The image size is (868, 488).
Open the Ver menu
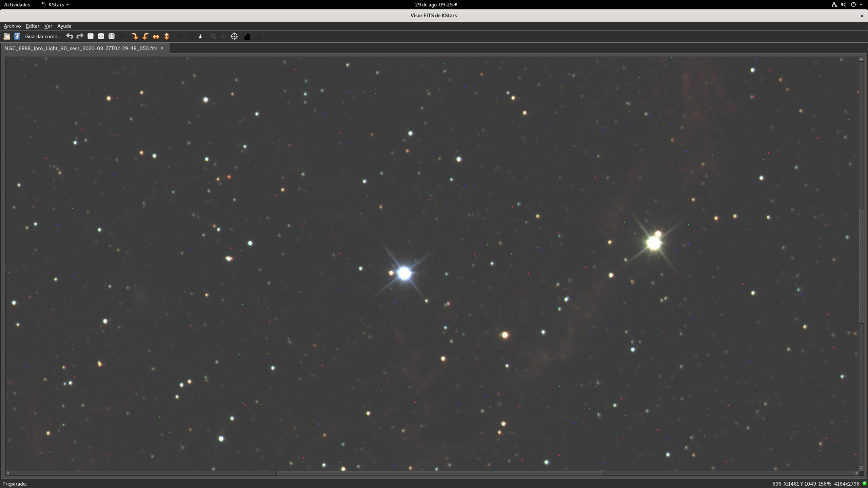48,26
